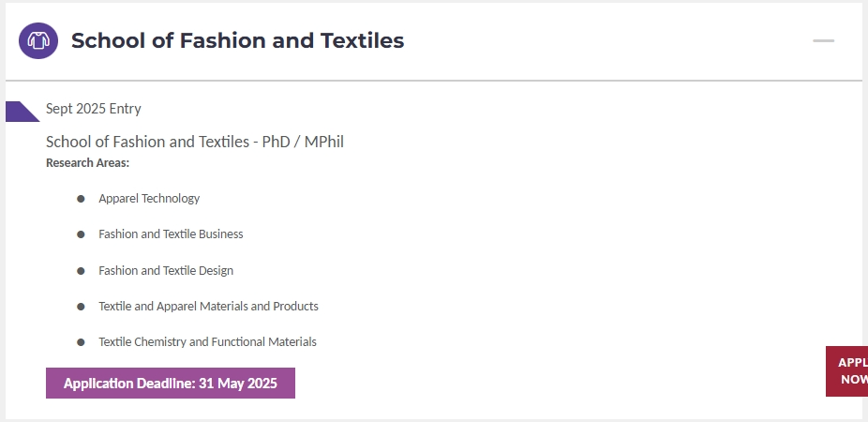Click bullet beside Textile Chemistry and Functional Materials
This screenshot has height=422, width=868.
point(81,342)
